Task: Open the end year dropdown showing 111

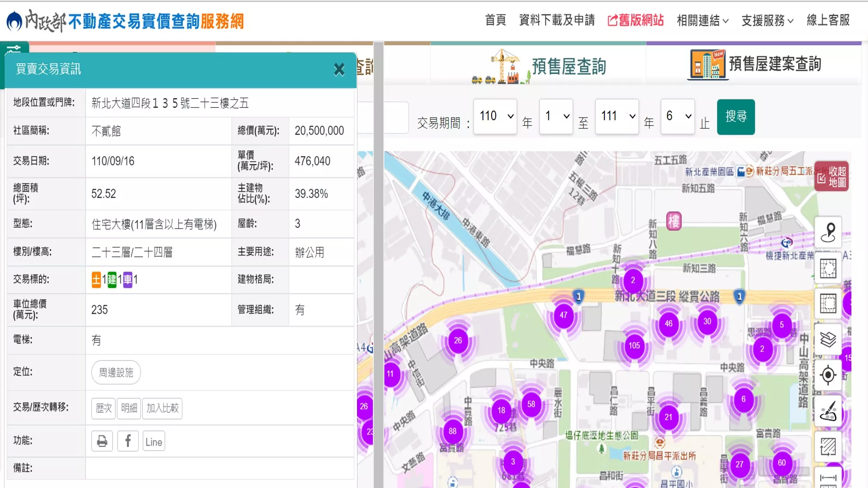Action: pyautogui.click(x=617, y=117)
